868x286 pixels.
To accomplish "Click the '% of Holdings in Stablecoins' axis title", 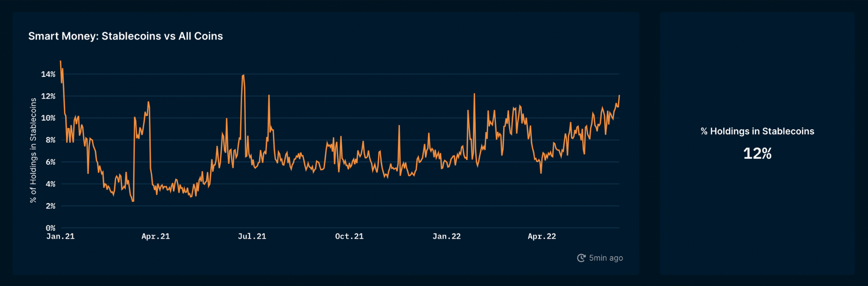I will tap(33, 150).
